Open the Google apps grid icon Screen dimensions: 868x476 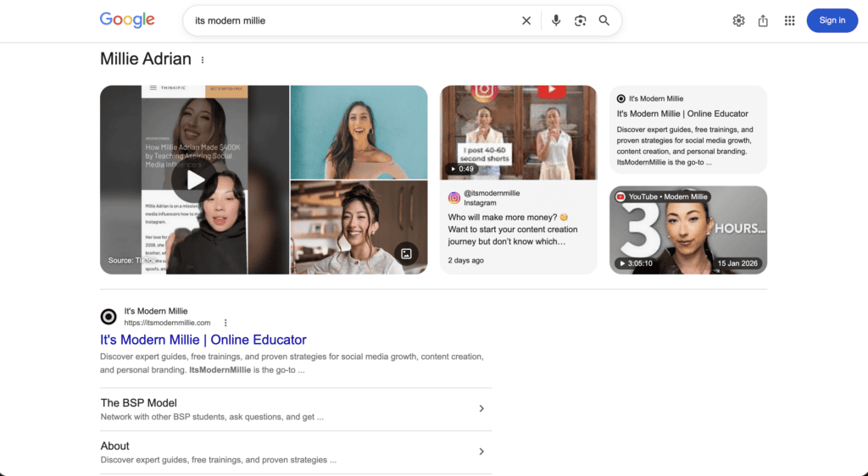(789, 20)
